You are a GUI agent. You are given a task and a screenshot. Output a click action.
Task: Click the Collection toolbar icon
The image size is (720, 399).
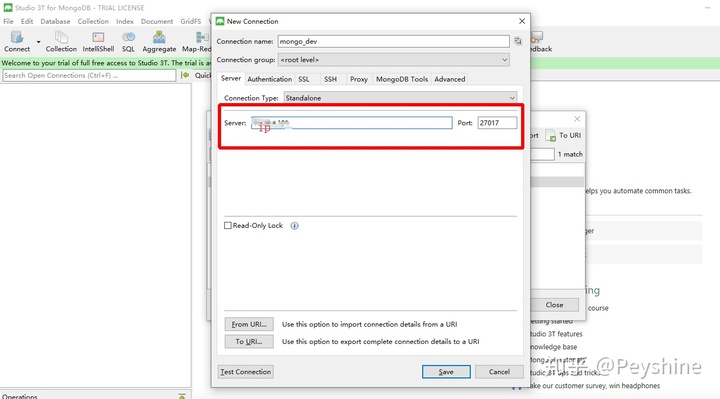[x=61, y=41]
